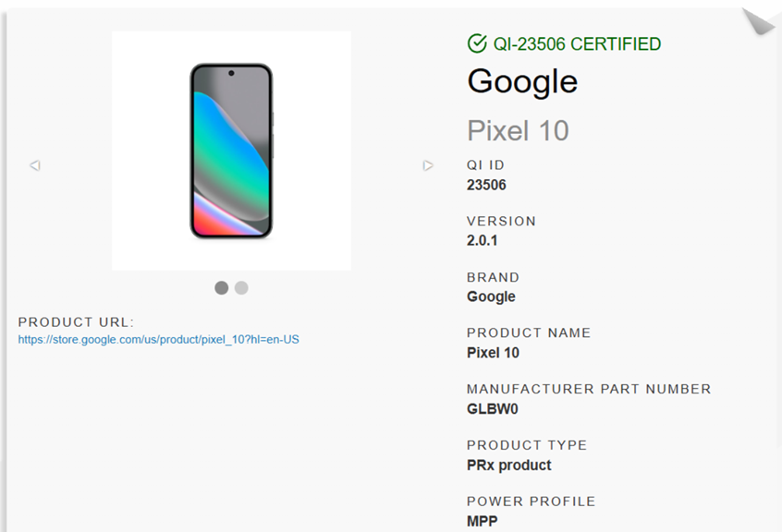Click the QI ID value 23506
Screen dimensions: 782x532
point(486,185)
